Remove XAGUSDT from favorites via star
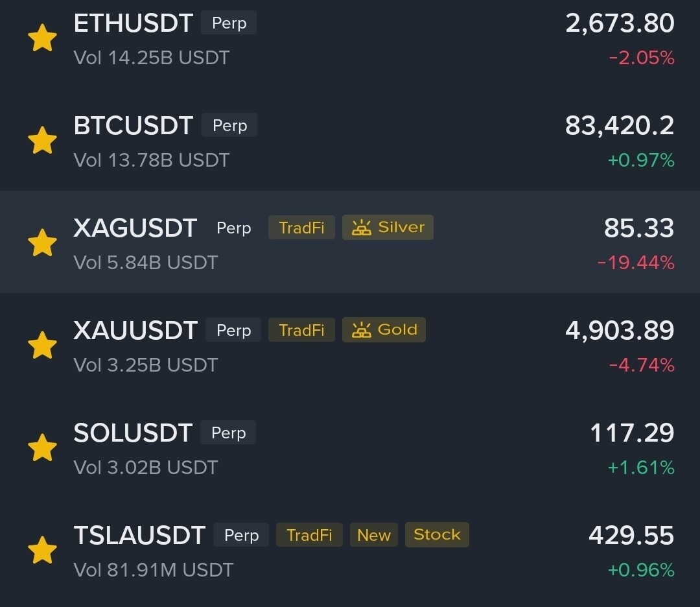The height and width of the screenshot is (607, 700). [42, 243]
